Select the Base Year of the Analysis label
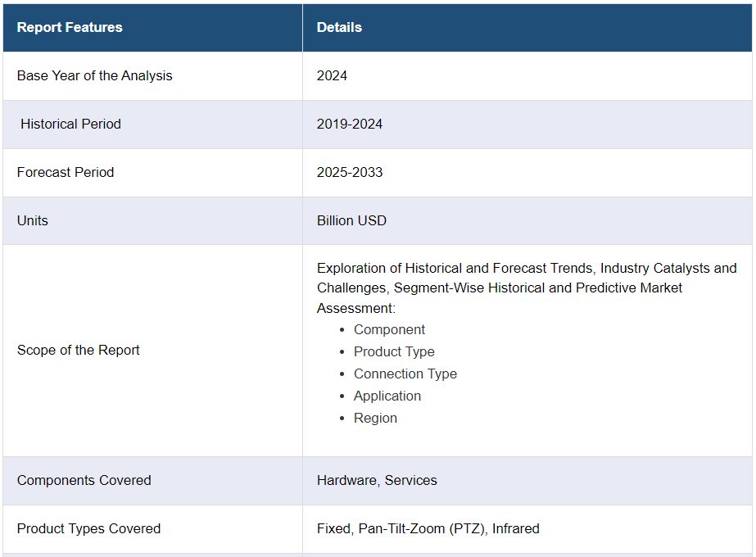 (x=94, y=75)
